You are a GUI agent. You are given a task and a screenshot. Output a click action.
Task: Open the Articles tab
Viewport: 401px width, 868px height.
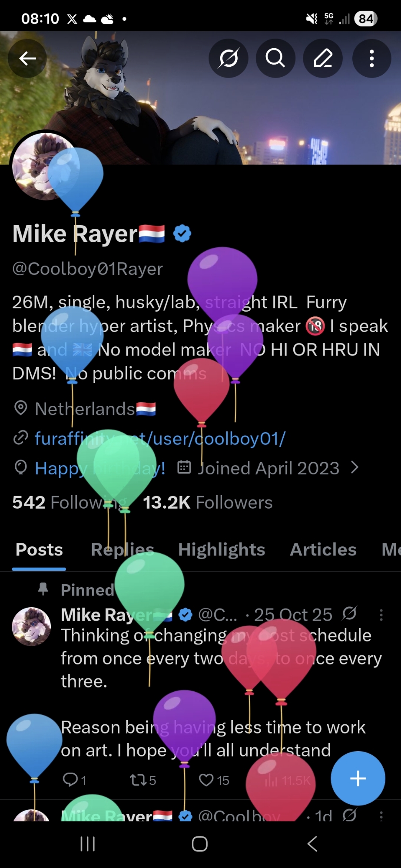point(323,549)
